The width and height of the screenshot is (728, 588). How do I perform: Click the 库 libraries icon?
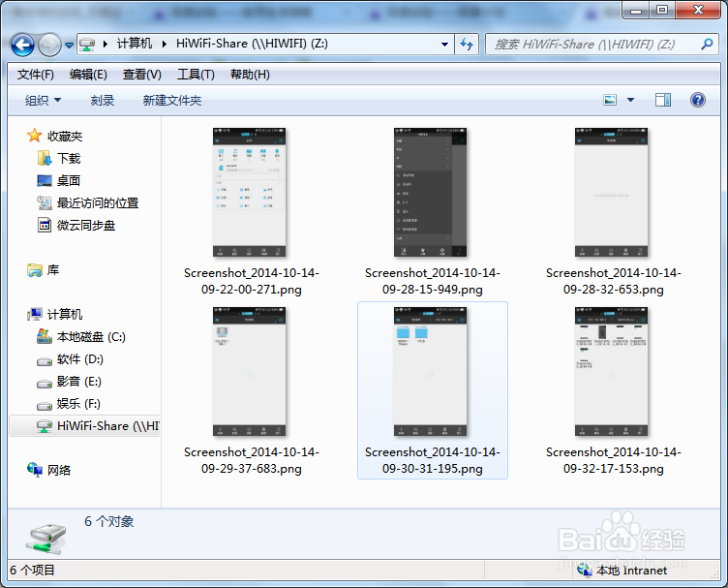35,270
